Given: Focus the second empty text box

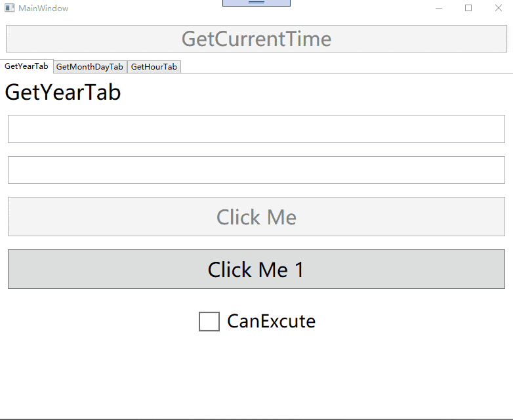Looking at the screenshot, I should click(x=256, y=170).
